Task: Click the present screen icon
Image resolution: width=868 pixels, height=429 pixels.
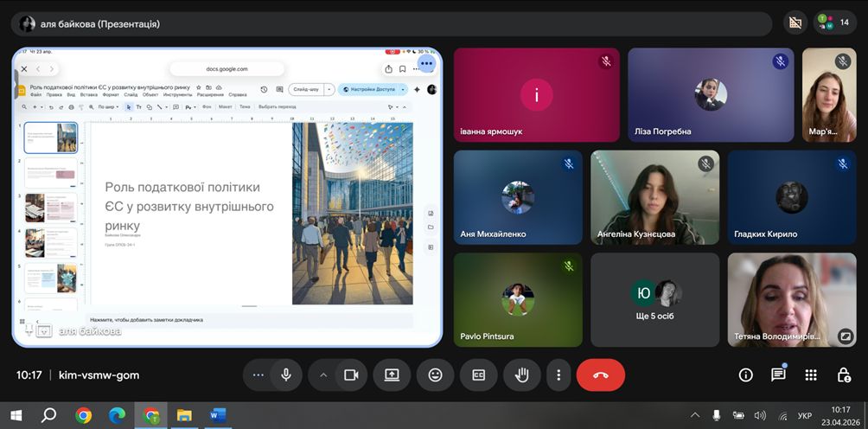Action: 392,375
